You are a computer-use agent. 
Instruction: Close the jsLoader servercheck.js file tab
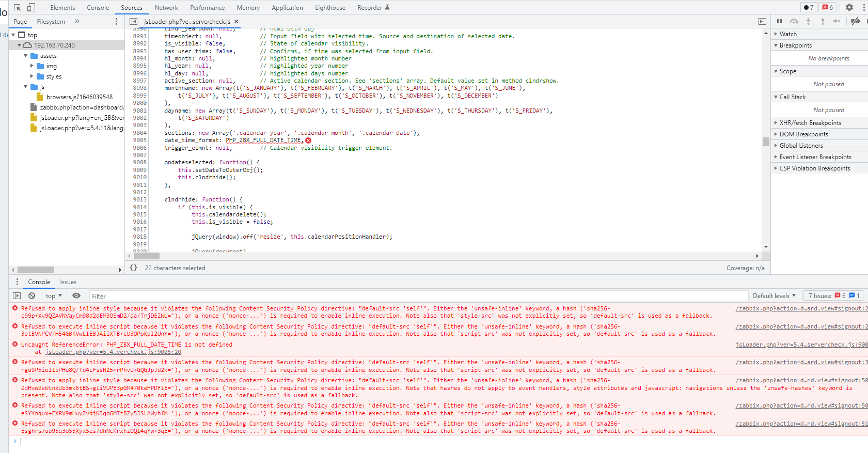(x=236, y=21)
